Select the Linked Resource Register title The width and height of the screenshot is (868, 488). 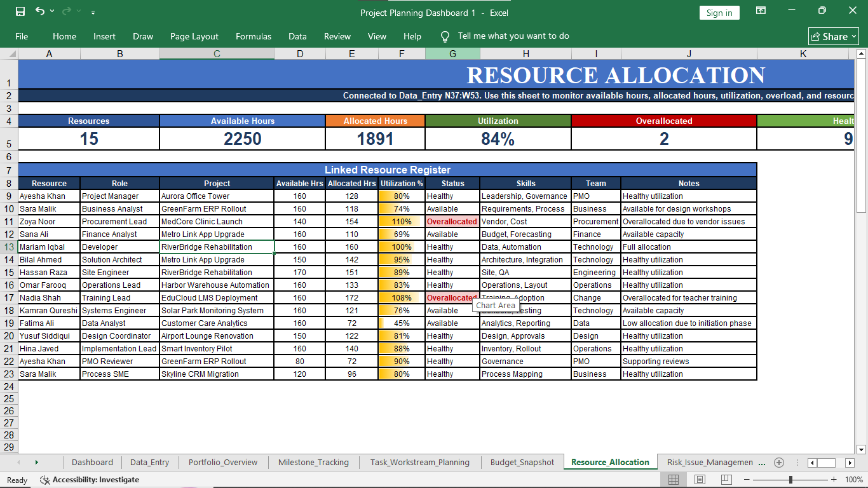click(388, 170)
